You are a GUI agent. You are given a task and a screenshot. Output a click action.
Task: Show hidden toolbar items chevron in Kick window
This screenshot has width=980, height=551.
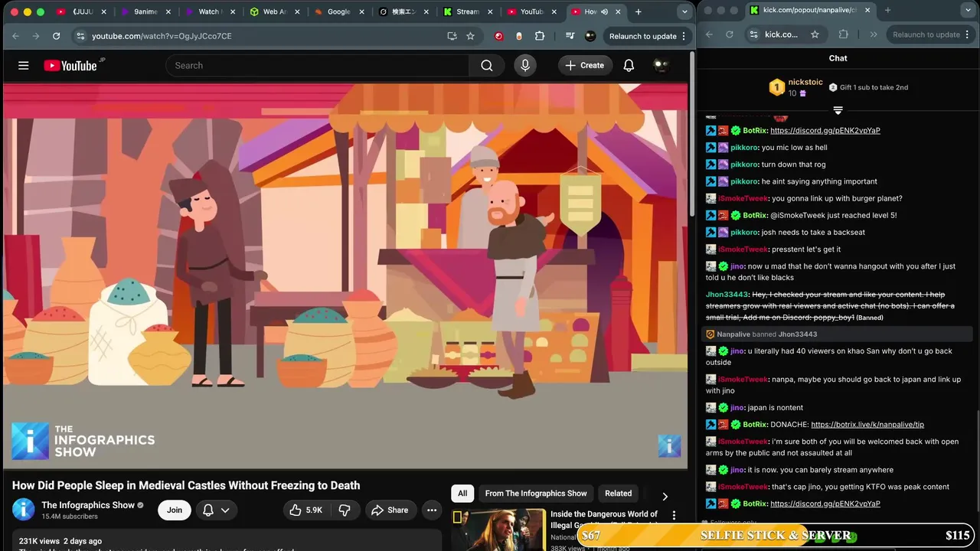click(x=874, y=34)
